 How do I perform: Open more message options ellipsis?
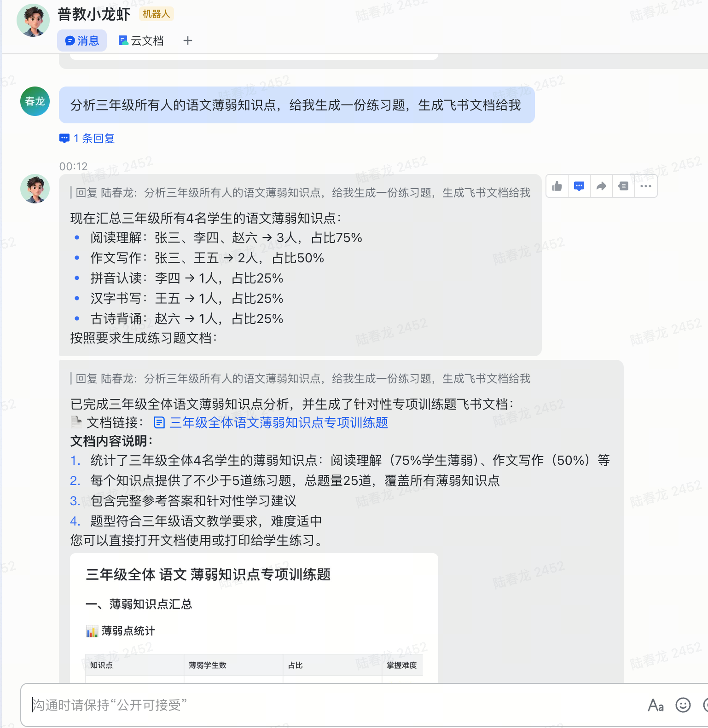pos(646,186)
